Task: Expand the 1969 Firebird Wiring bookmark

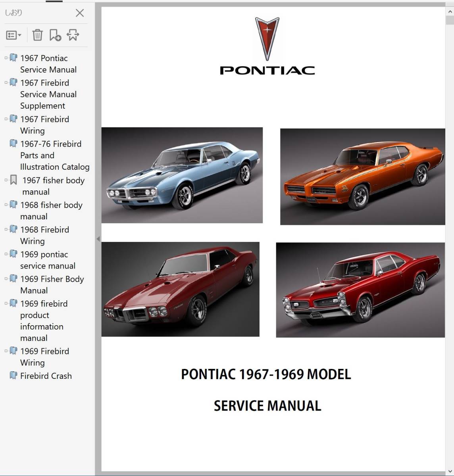Action: (6, 351)
